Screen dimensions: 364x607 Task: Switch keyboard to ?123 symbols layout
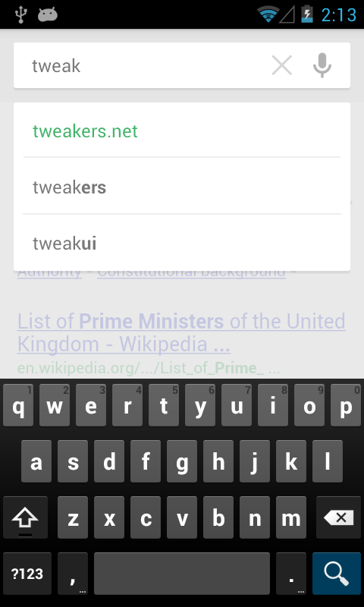(27, 573)
